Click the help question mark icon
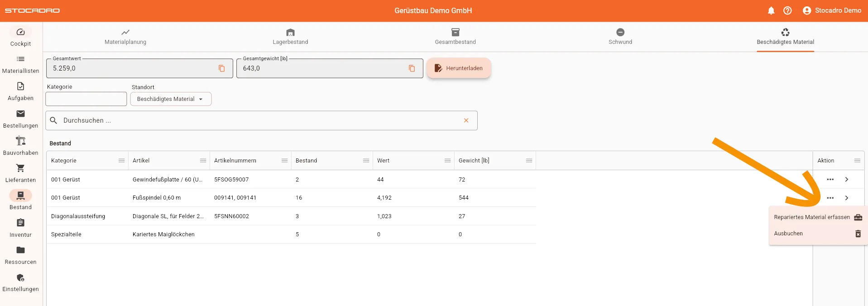The height and width of the screenshot is (306, 868). 787,10
